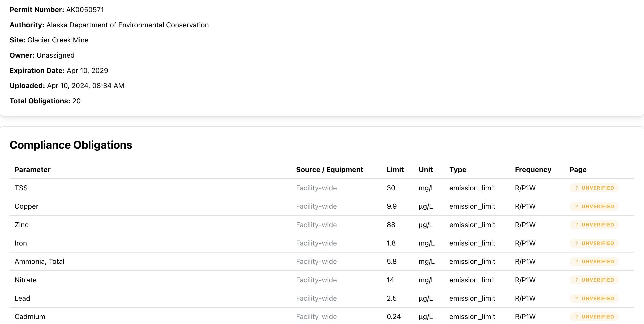Click the uploaded timestamp Apr 10, 2024, 08:34 AM

[86, 86]
